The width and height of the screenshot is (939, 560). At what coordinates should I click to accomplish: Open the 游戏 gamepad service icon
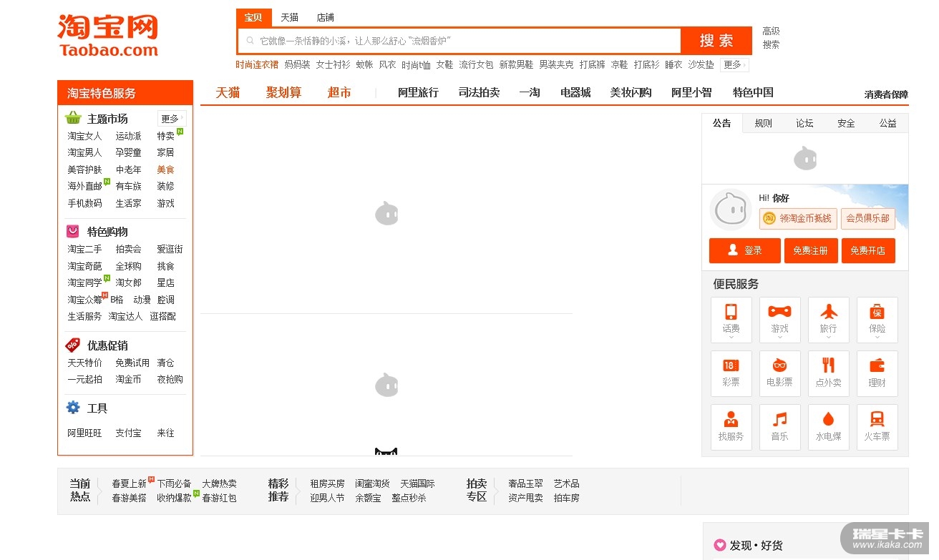[x=779, y=320]
